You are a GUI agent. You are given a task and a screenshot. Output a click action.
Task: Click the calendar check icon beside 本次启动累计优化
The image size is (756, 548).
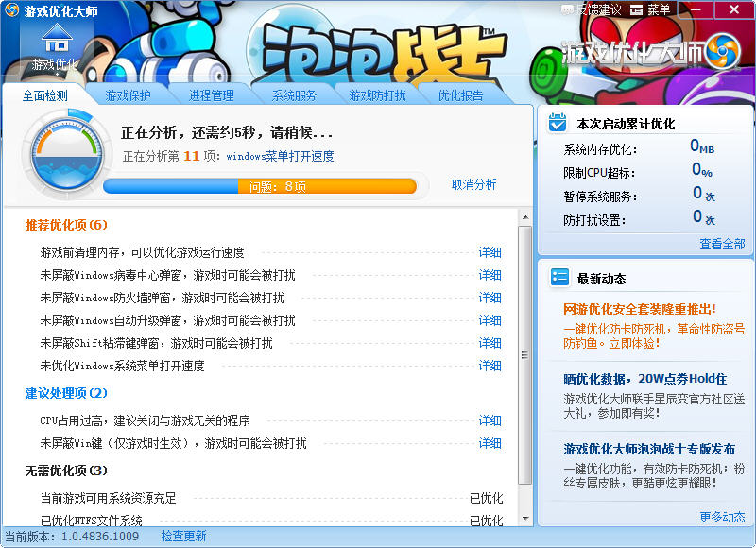[x=558, y=123]
